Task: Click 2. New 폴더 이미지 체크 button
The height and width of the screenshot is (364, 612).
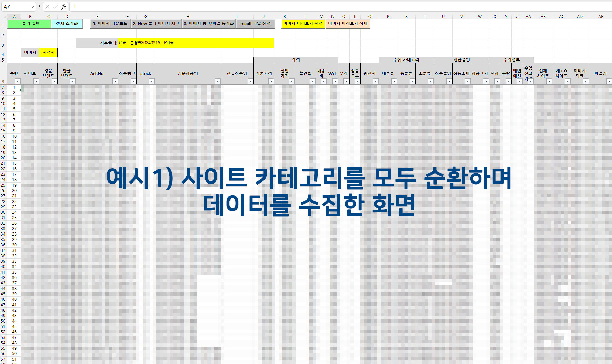Action: click(x=156, y=23)
